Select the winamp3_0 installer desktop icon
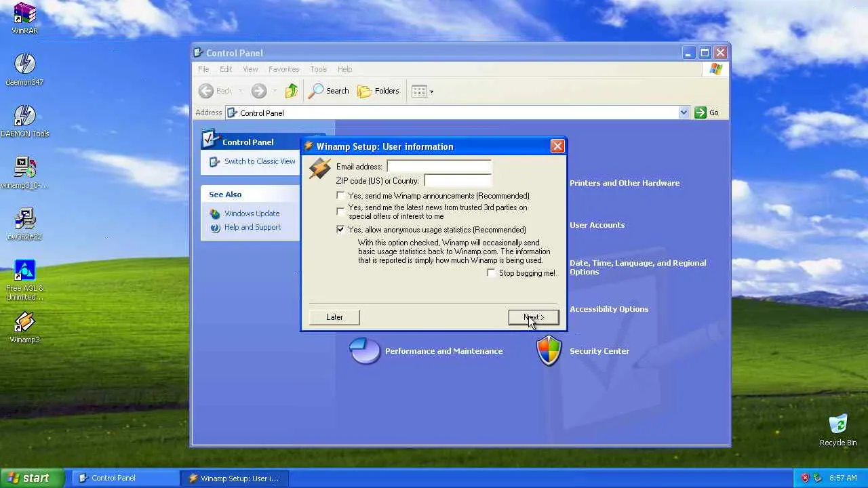 pyautogui.click(x=24, y=172)
